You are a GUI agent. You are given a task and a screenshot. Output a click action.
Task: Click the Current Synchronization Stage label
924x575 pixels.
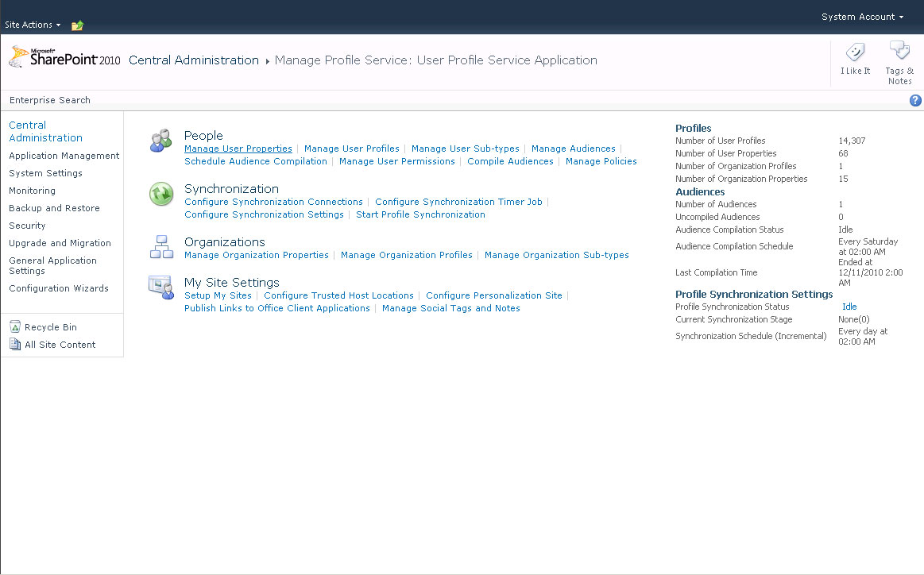[733, 319]
